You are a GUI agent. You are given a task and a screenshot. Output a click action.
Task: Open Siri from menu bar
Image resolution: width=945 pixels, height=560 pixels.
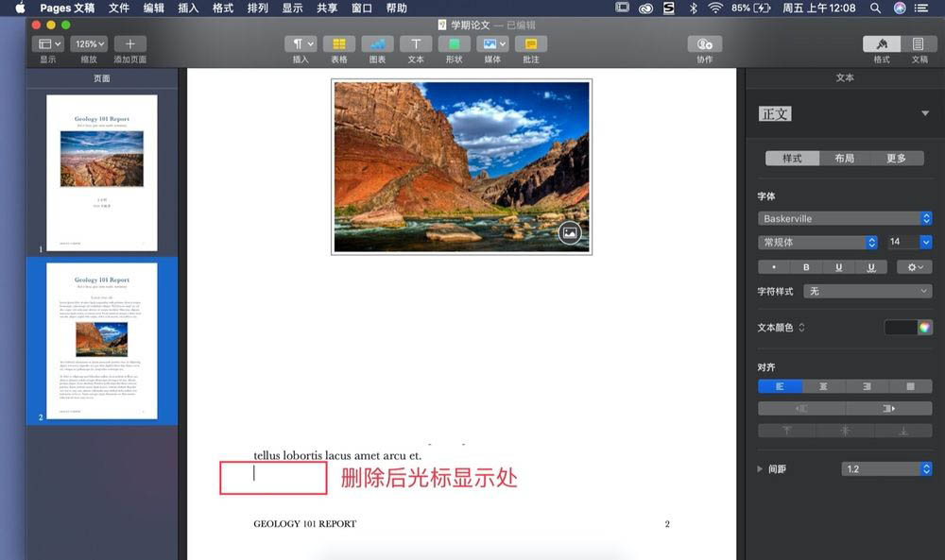[x=900, y=8]
